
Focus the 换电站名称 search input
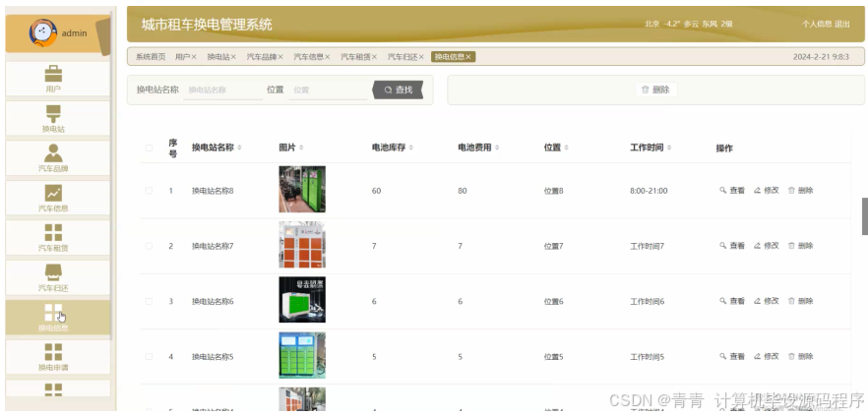coord(223,89)
